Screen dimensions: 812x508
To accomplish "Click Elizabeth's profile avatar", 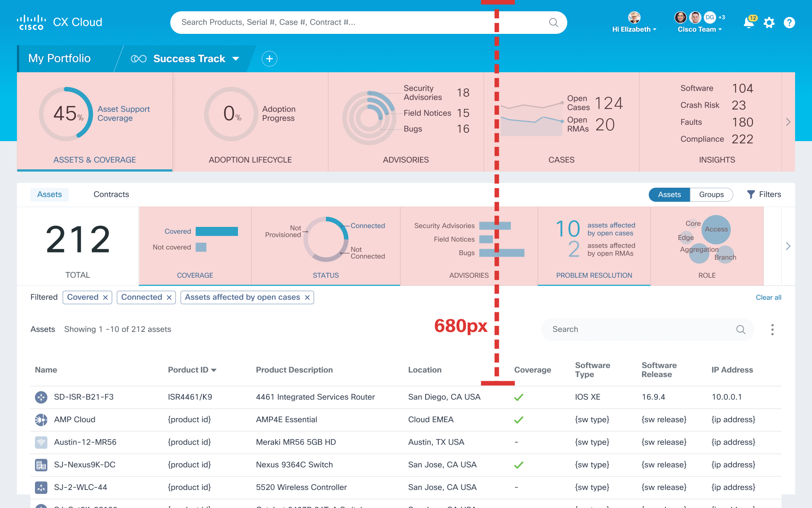I will [634, 17].
